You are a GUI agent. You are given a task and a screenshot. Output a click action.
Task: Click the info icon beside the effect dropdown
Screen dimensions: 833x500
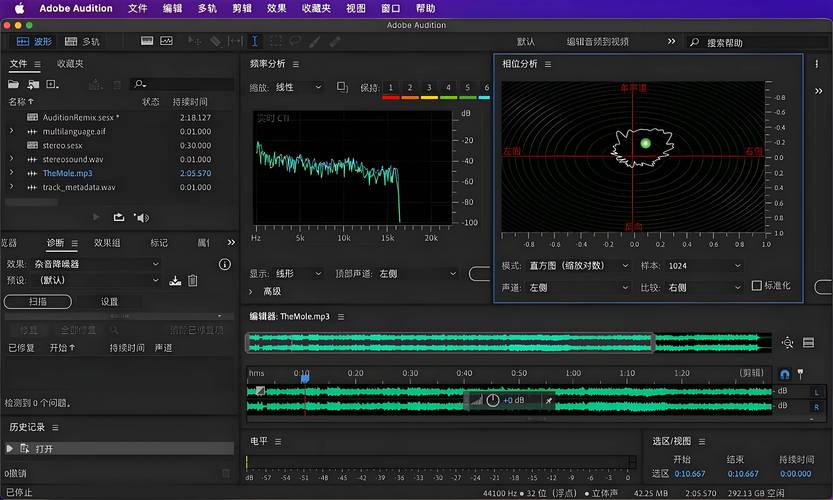(225, 264)
